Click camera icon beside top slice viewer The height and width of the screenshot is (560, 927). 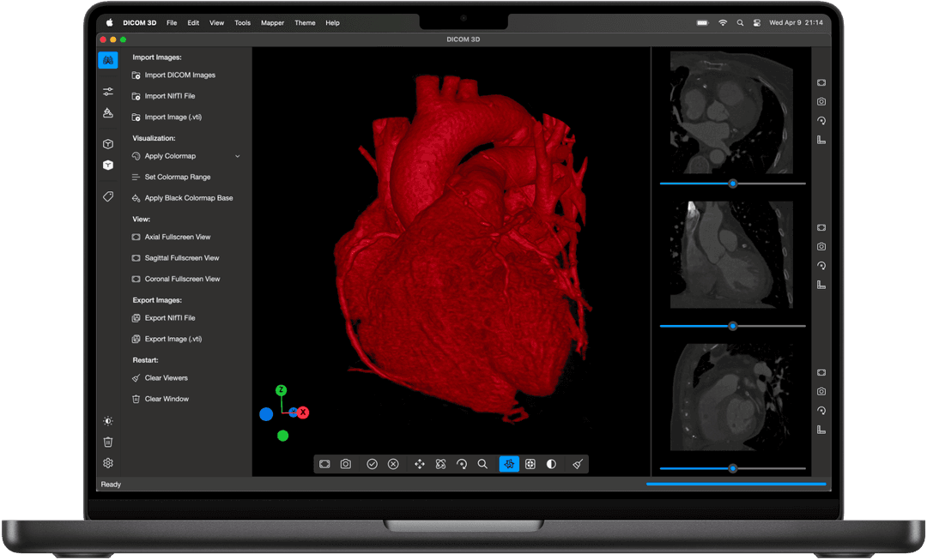click(x=821, y=101)
